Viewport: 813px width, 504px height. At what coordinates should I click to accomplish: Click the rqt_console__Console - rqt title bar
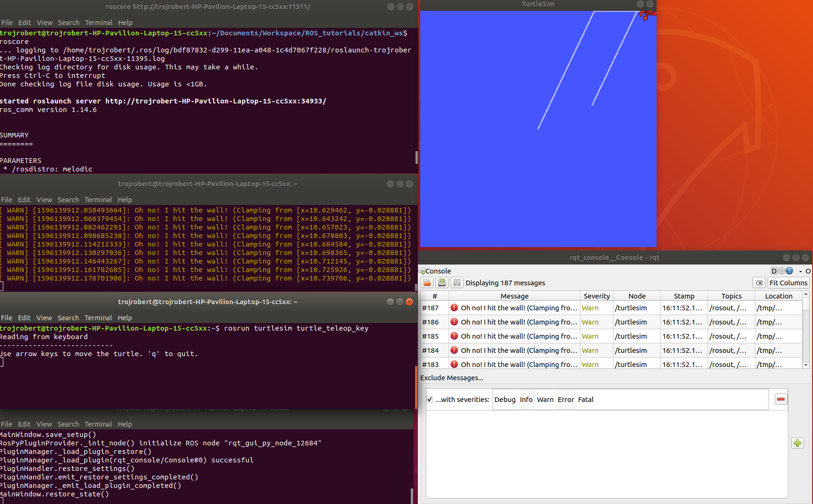point(614,257)
